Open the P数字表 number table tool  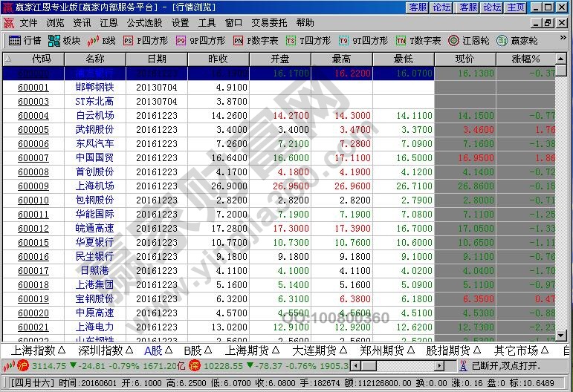coord(255,40)
